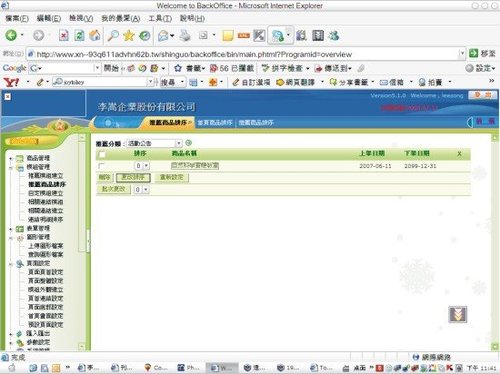
Task: Click the main panel scrollbar up arrow
Action: [x=495, y=137]
